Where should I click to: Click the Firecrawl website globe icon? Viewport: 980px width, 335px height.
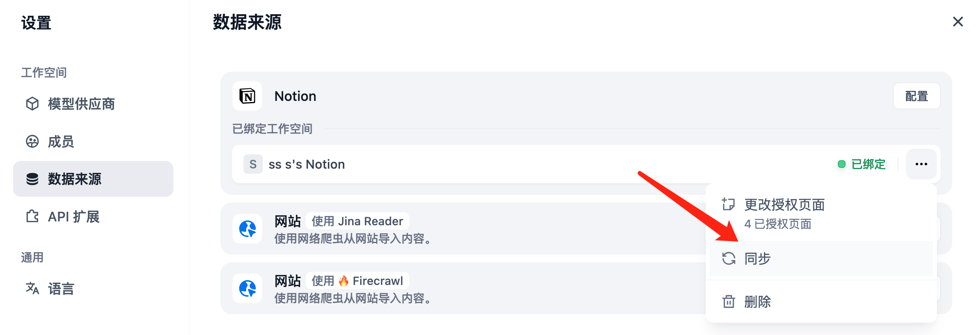click(x=247, y=288)
